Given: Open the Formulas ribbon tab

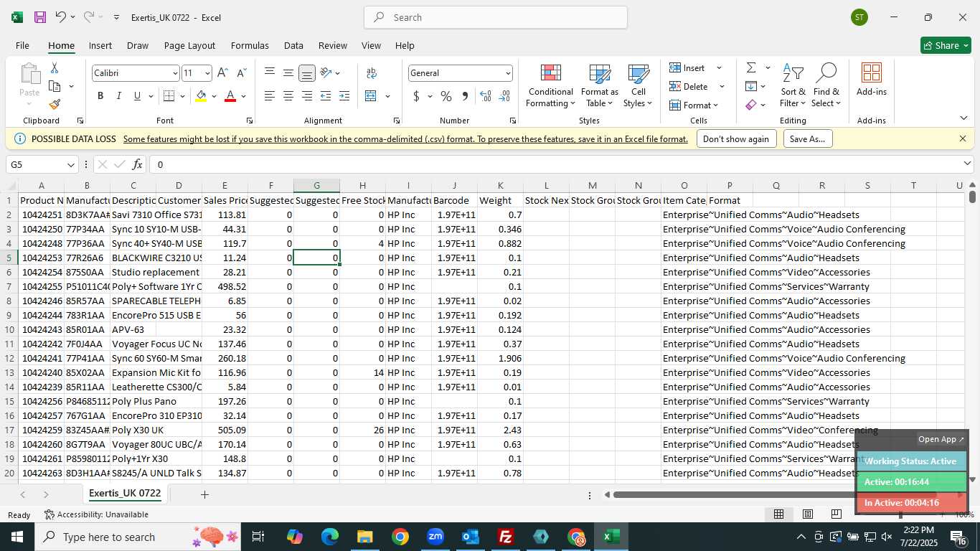Looking at the screenshot, I should (250, 45).
